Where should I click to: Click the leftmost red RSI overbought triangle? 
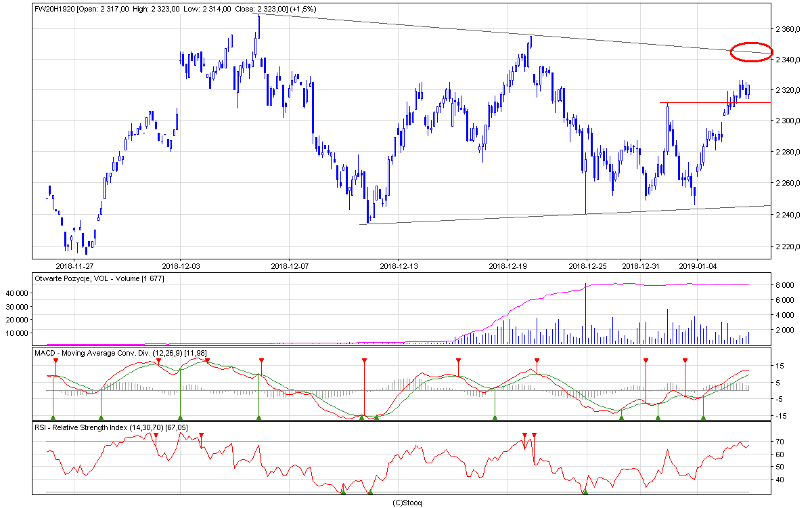click(x=156, y=436)
